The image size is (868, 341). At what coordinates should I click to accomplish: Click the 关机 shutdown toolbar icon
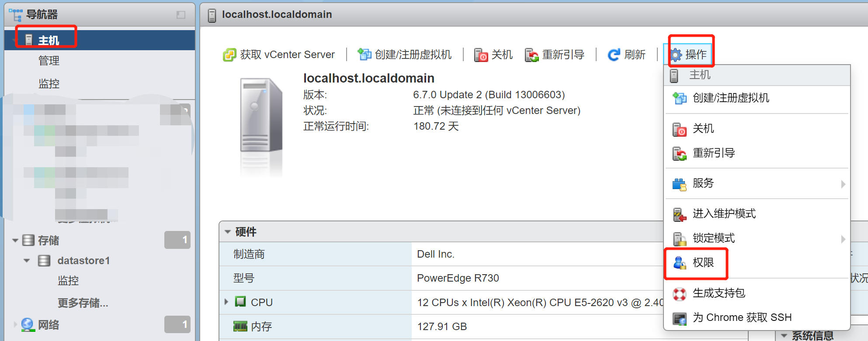pyautogui.click(x=481, y=55)
